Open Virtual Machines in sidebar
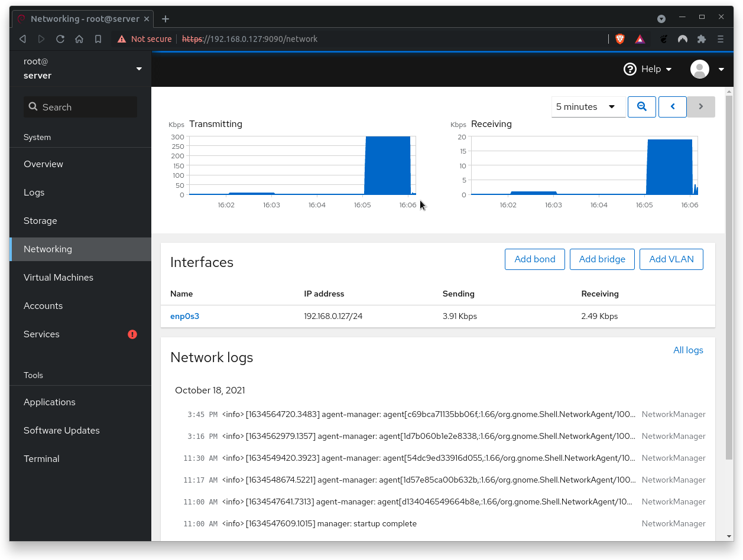The image size is (743, 560). click(x=59, y=278)
